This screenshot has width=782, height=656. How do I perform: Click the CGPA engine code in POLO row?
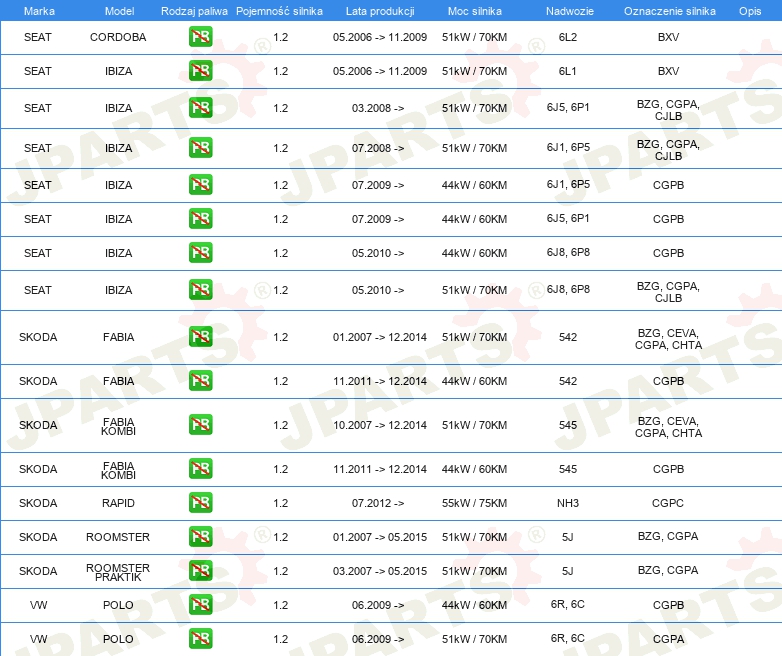pos(668,639)
